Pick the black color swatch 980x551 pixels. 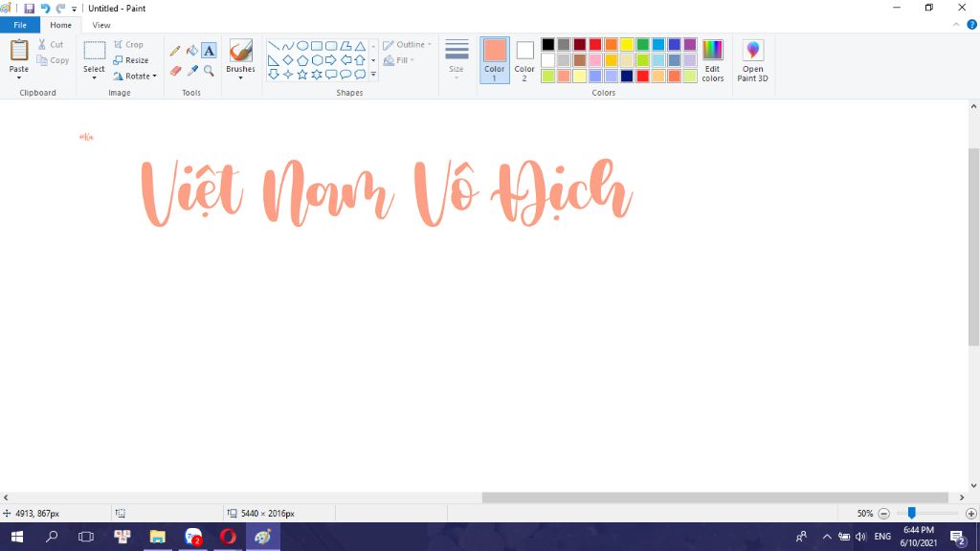[x=548, y=44]
